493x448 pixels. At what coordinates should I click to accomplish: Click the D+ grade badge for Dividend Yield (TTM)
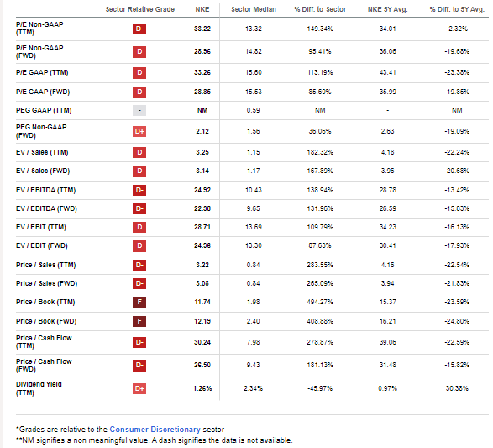click(139, 388)
